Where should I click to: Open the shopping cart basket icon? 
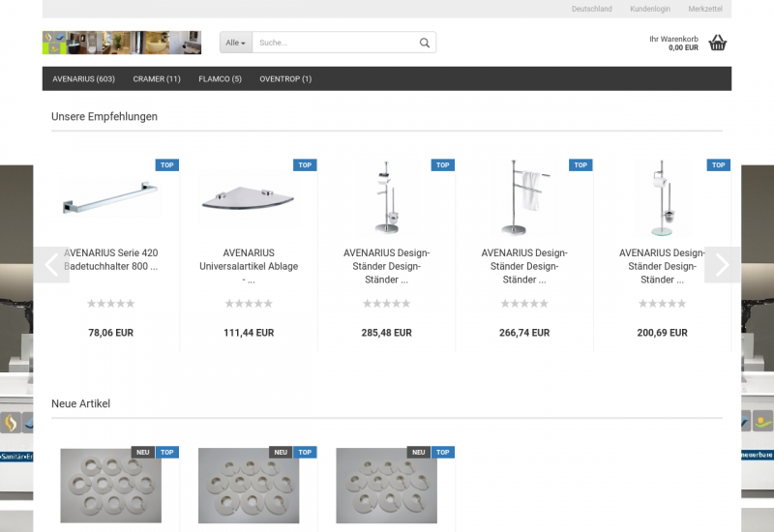tap(717, 43)
